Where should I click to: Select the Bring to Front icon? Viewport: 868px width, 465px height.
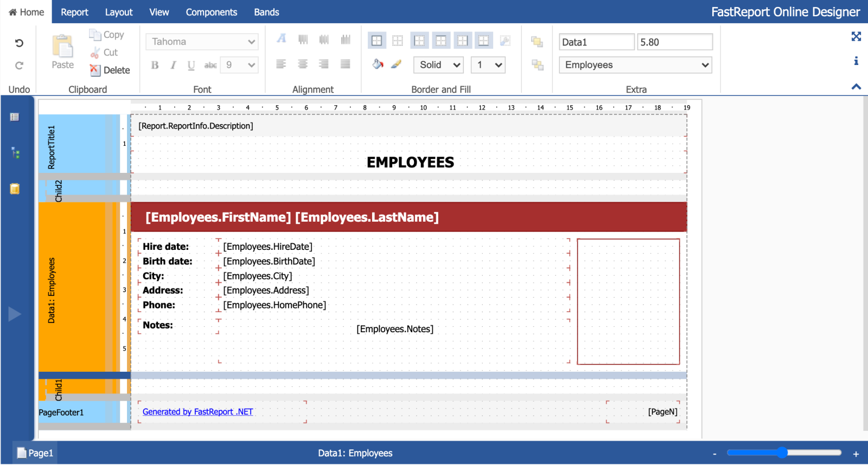click(537, 42)
